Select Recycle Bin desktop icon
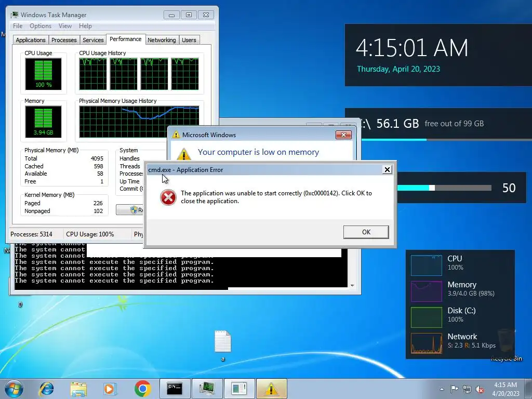532x399 pixels. (507, 344)
